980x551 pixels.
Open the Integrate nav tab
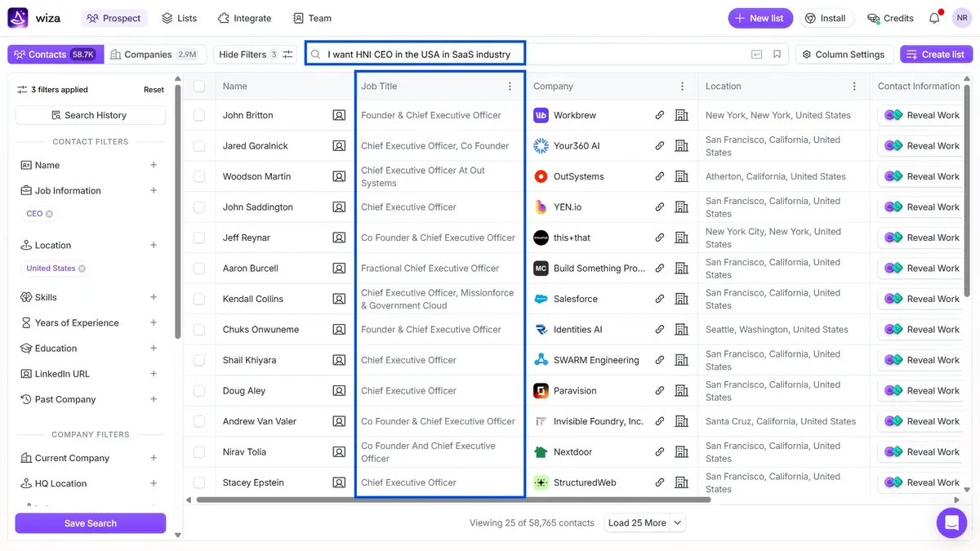pos(244,18)
